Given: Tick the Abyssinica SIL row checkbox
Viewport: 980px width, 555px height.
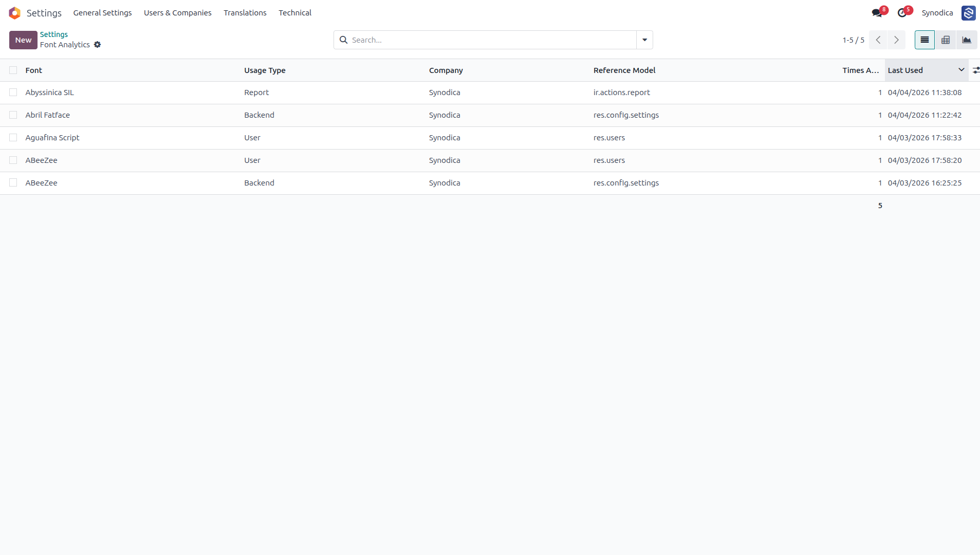Looking at the screenshot, I should coord(13,92).
